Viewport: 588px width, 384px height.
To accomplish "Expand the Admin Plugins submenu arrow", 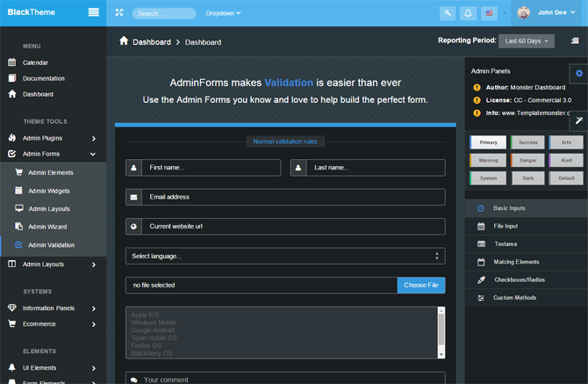I will 94,139.
